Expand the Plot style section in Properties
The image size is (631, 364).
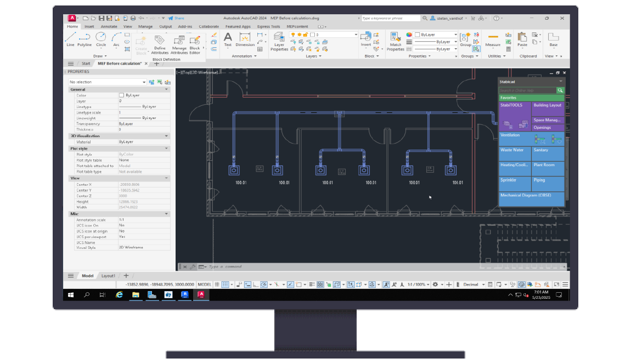click(166, 148)
